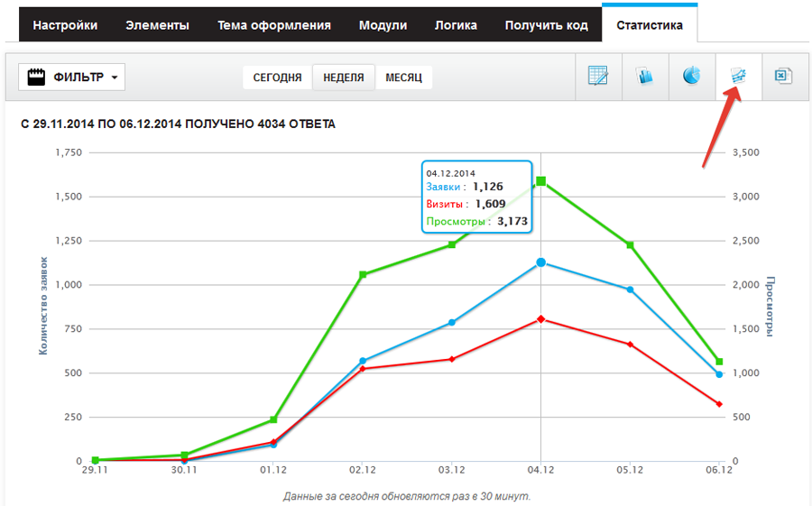The image size is (812, 506).
Task: Switch to the Модули tab
Action: point(383,25)
